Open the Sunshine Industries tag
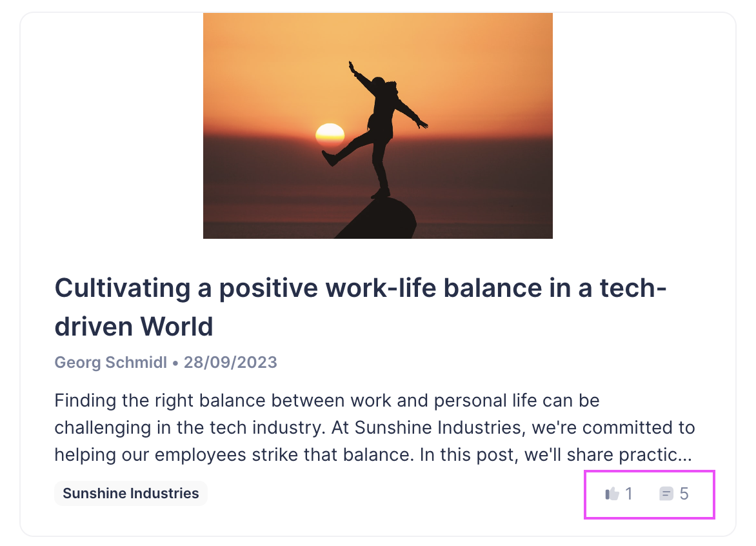The height and width of the screenshot is (546, 756). (x=131, y=494)
